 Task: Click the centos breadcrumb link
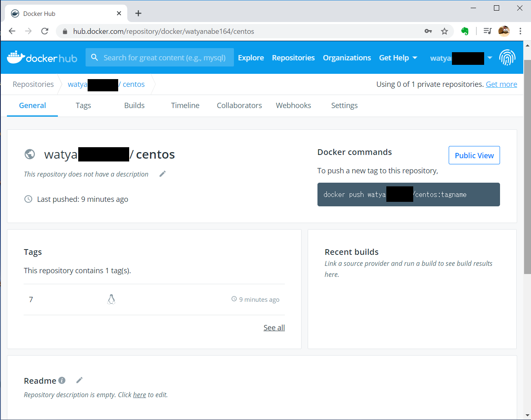134,84
